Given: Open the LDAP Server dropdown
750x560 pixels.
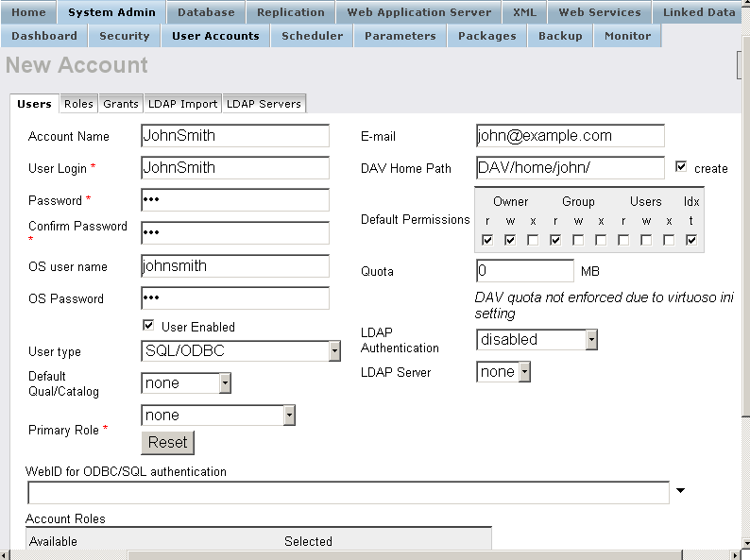Looking at the screenshot, I should pos(503,371).
